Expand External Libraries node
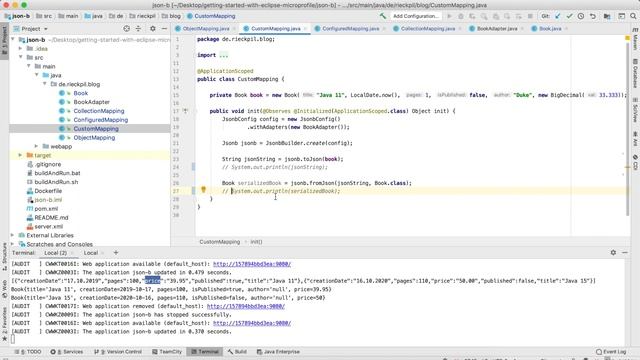The height and width of the screenshot is (360, 640). tap(12, 236)
